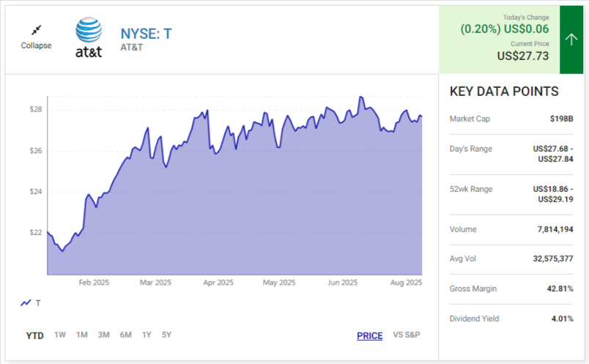Open the NYSE: T ticker link

tap(147, 34)
